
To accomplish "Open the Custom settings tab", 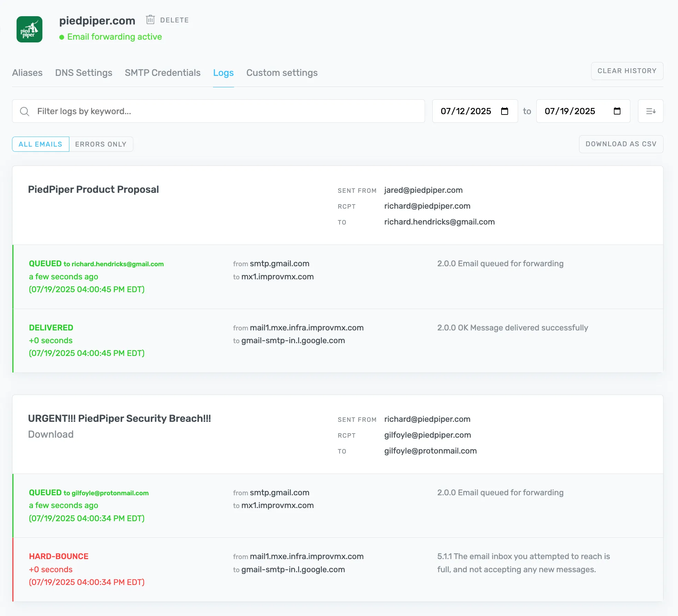I will (x=282, y=73).
